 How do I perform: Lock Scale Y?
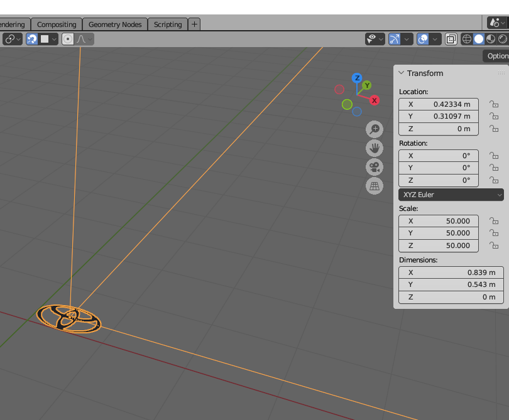494,233
